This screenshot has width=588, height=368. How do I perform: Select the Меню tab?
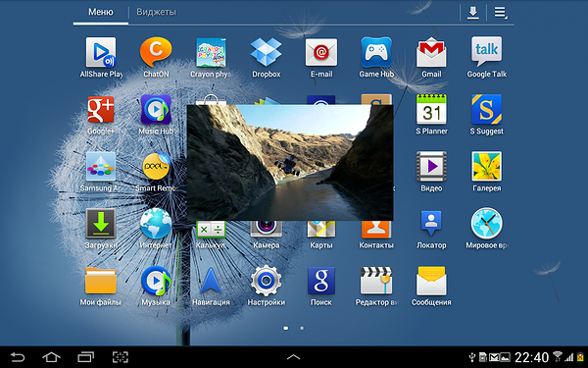click(101, 12)
